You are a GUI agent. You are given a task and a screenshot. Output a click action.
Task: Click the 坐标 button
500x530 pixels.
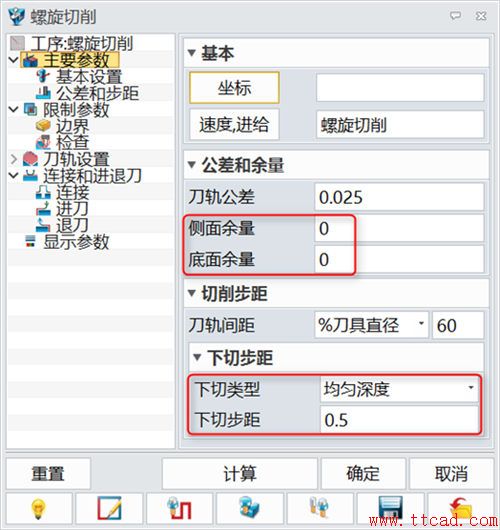234,88
